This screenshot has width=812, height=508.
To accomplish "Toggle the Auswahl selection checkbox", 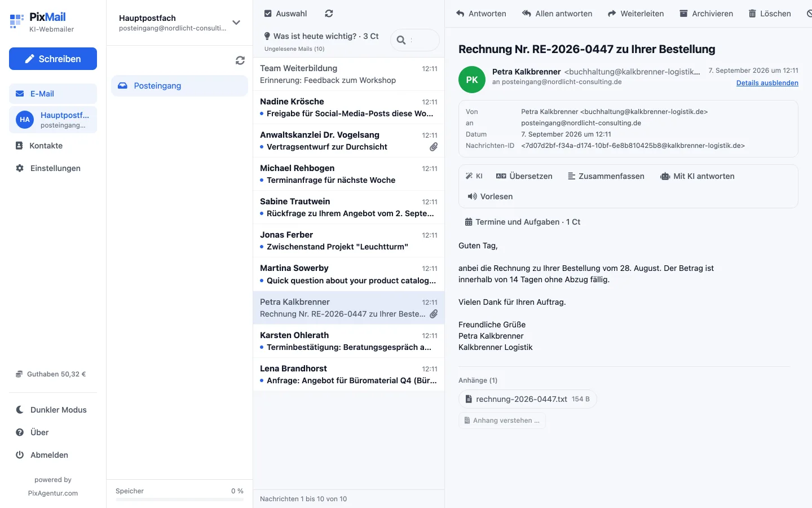I will (268, 14).
